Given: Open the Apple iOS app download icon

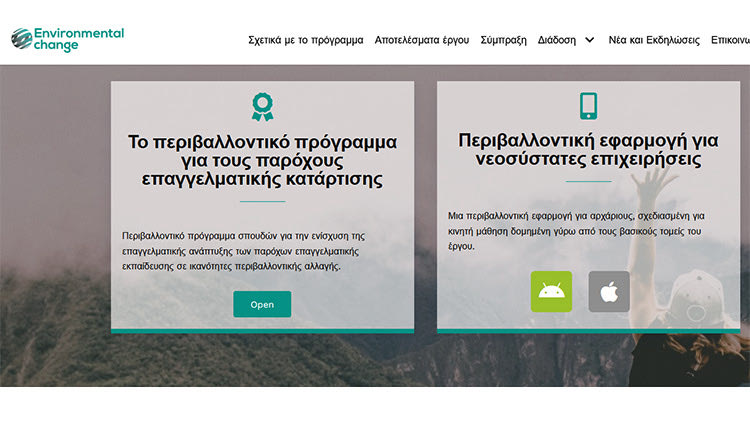Looking at the screenshot, I should [x=609, y=292].
